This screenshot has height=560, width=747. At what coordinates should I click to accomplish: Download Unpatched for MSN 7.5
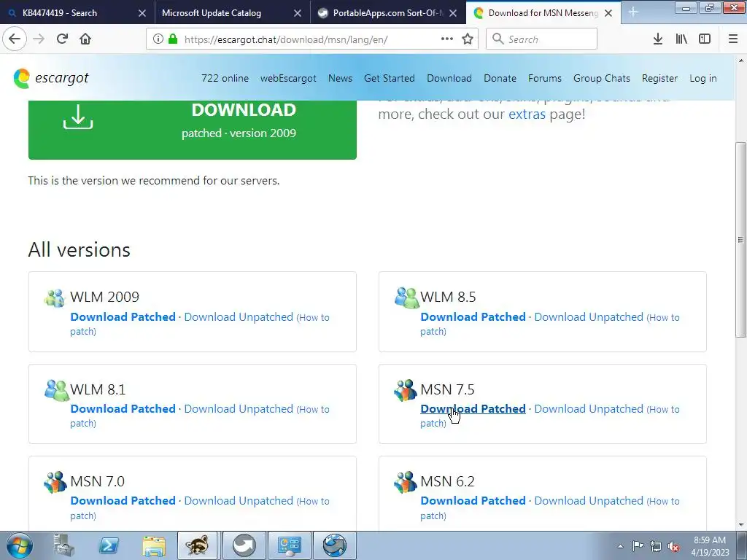589,408
